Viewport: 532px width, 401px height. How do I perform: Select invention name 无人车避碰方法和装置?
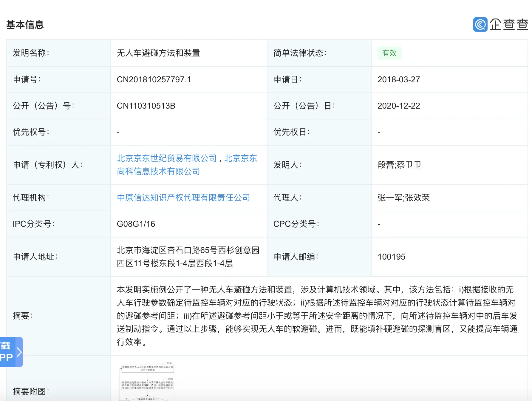pyautogui.click(x=158, y=53)
